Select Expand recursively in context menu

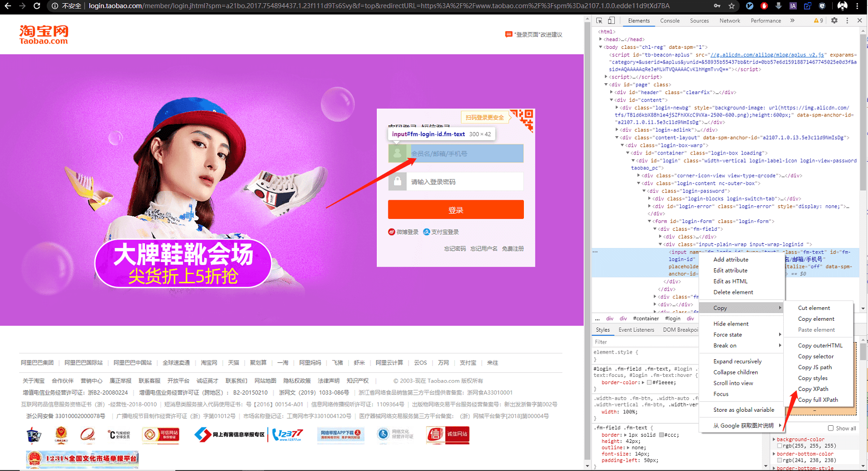(741, 361)
